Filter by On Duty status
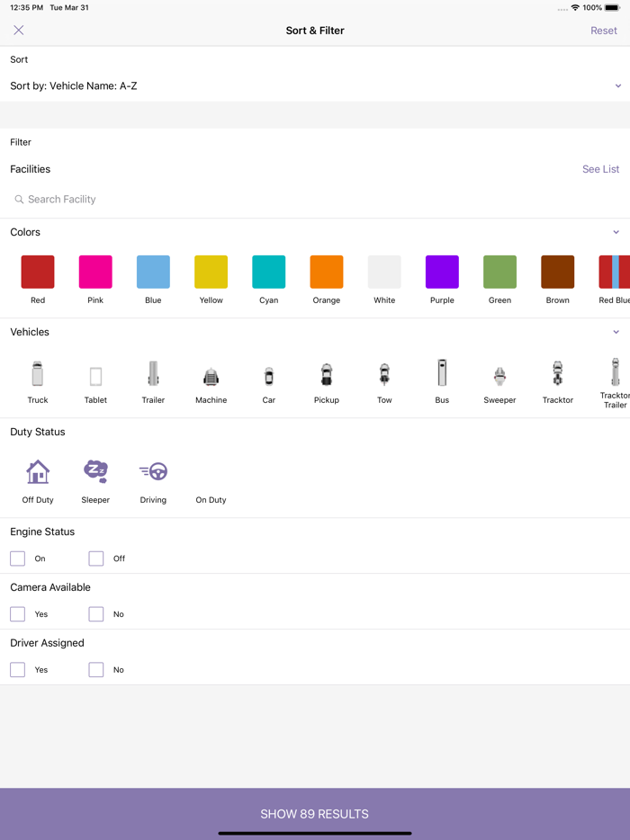Viewport: 630px width, 840px height. coord(211,500)
